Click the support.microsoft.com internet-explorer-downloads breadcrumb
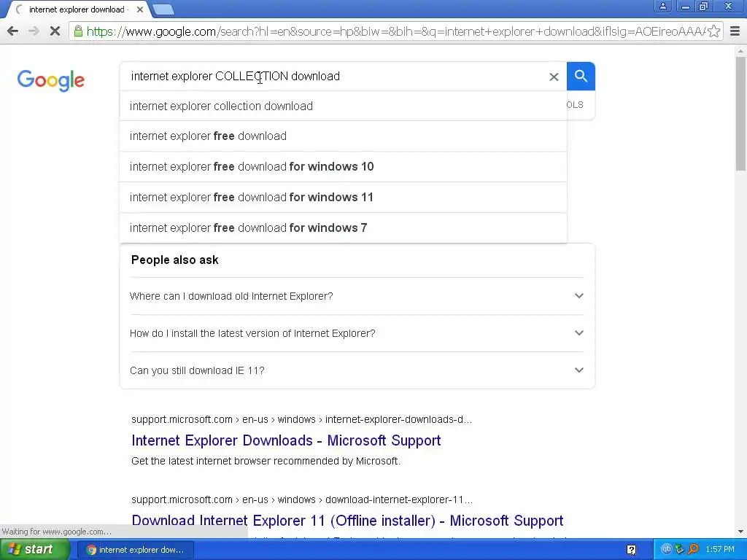747x560 pixels. tap(301, 419)
